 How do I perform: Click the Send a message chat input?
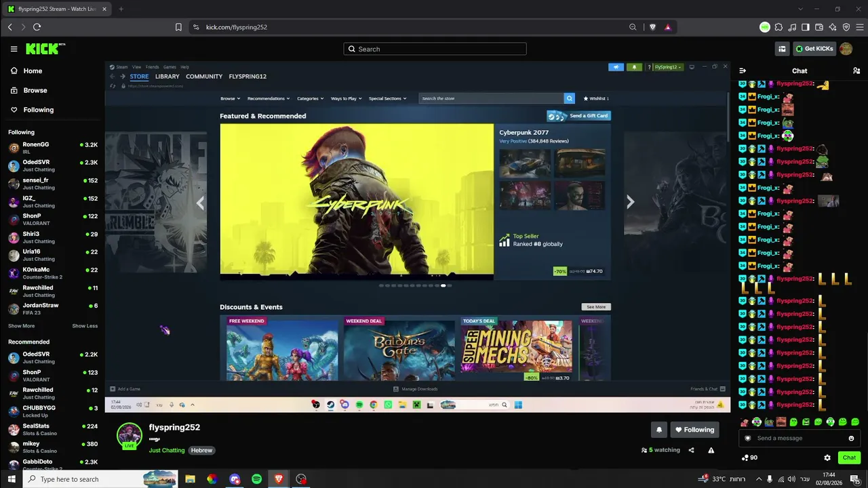(x=800, y=439)
